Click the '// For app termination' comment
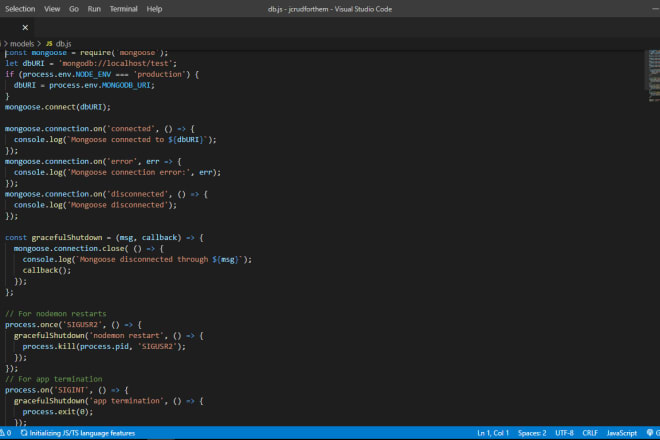 coord(53,379)
